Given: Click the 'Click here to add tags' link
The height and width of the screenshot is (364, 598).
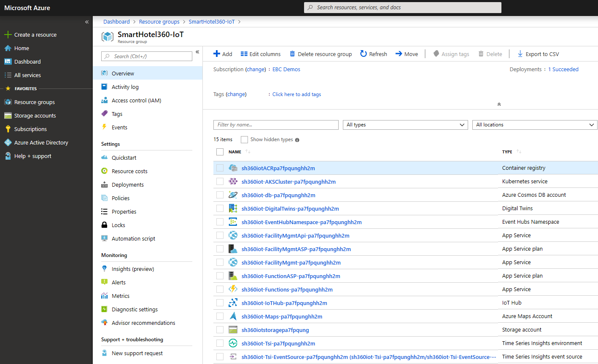Looking at the screenshot, I should 297,94.
